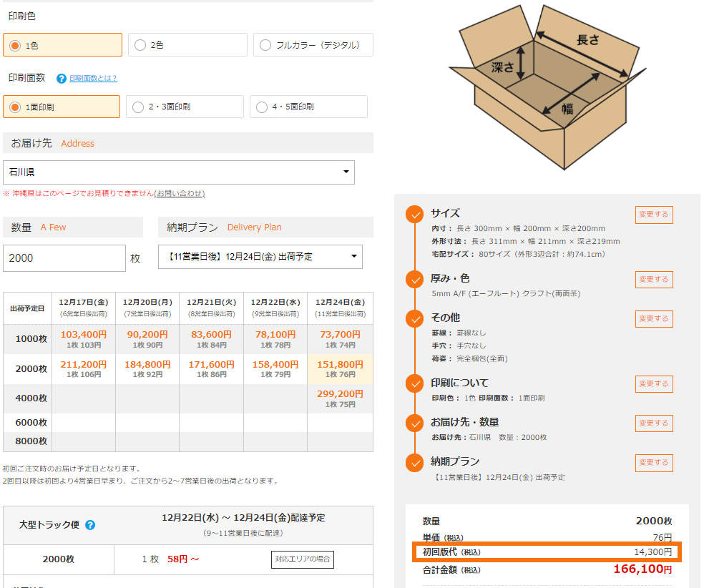Viewport: 704px width, 588px height.
Task: Click the checkmark icon beside 印刷について
Action: 414,384
